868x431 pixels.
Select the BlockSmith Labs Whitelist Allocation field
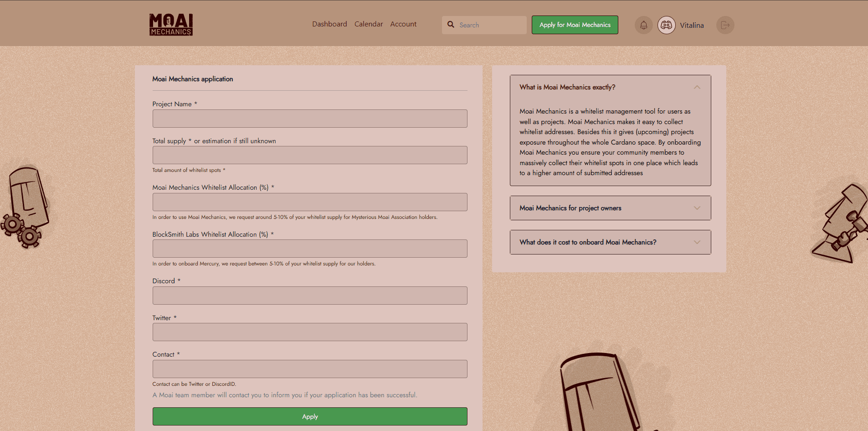pos(310,249)
